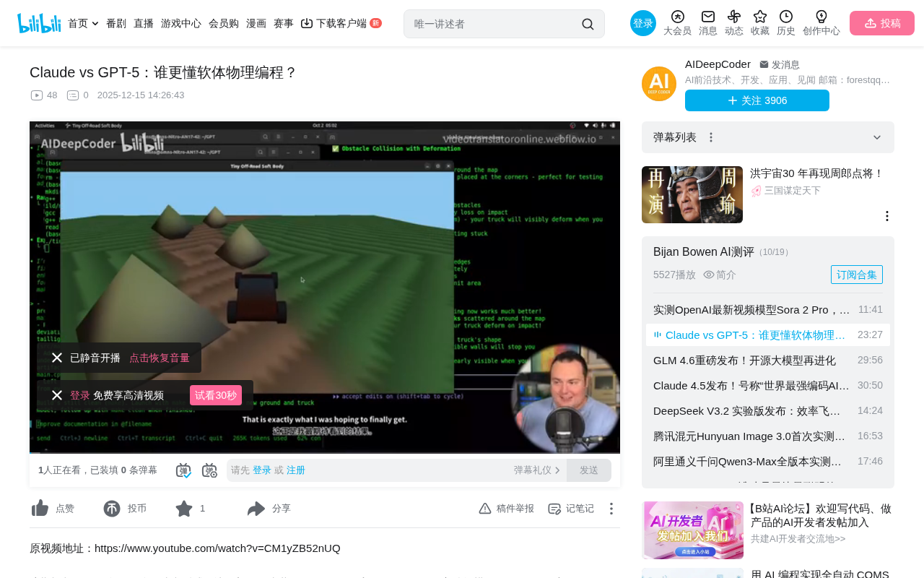924x578 pixels.
Task: Click the search magnifier icon
Action: (588, 24)
